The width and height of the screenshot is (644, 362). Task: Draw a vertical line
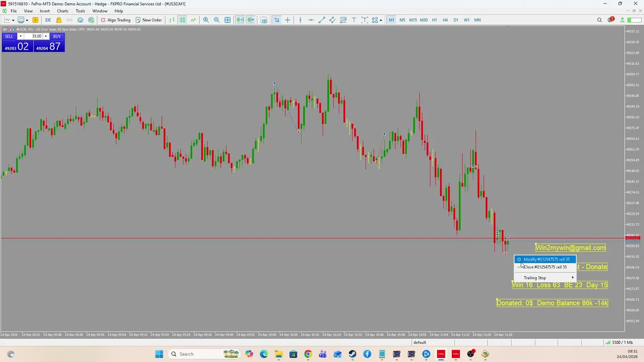300,20
